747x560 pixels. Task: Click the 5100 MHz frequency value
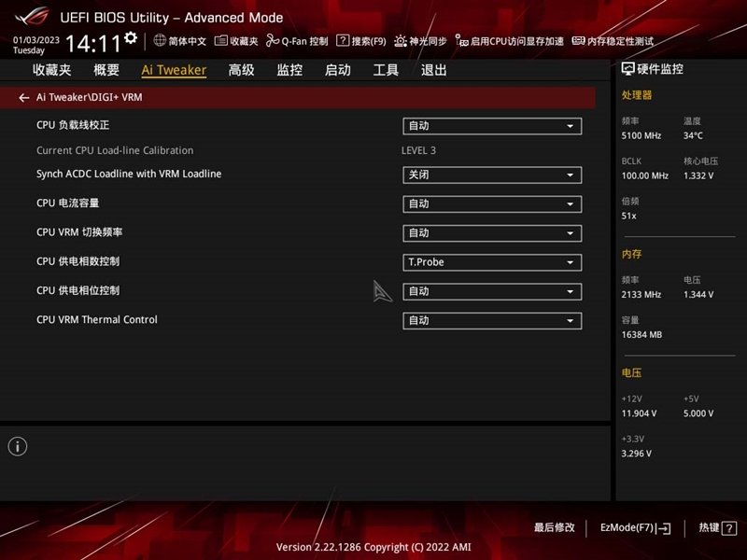(x=641, y=135)
